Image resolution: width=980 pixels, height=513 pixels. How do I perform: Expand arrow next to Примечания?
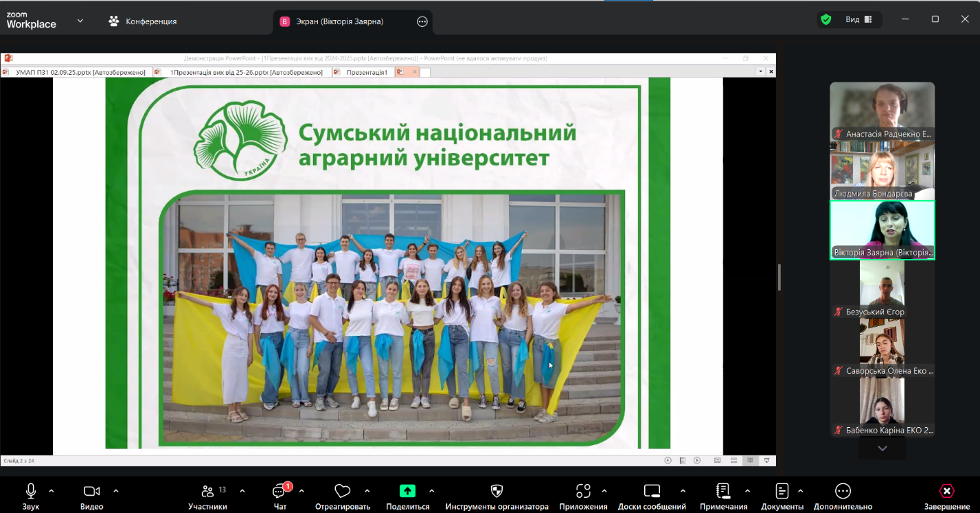pos(747,491)
